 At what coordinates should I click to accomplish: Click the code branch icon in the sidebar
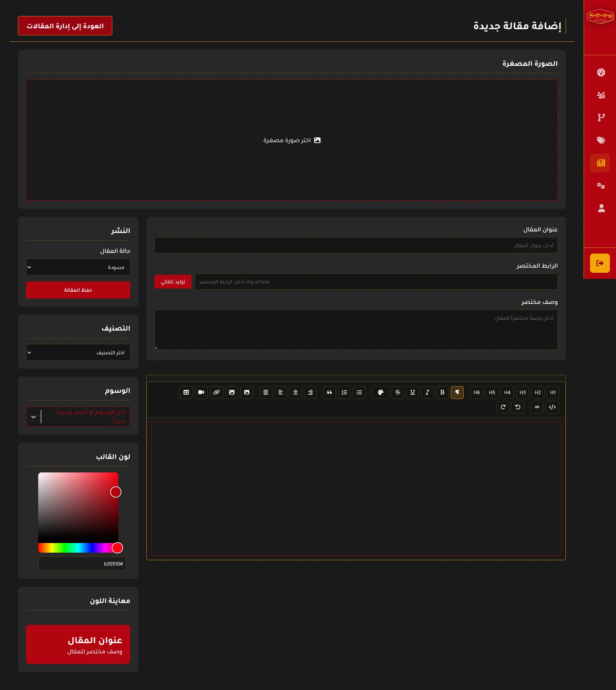pyautogui.click(x=601, y=117)
